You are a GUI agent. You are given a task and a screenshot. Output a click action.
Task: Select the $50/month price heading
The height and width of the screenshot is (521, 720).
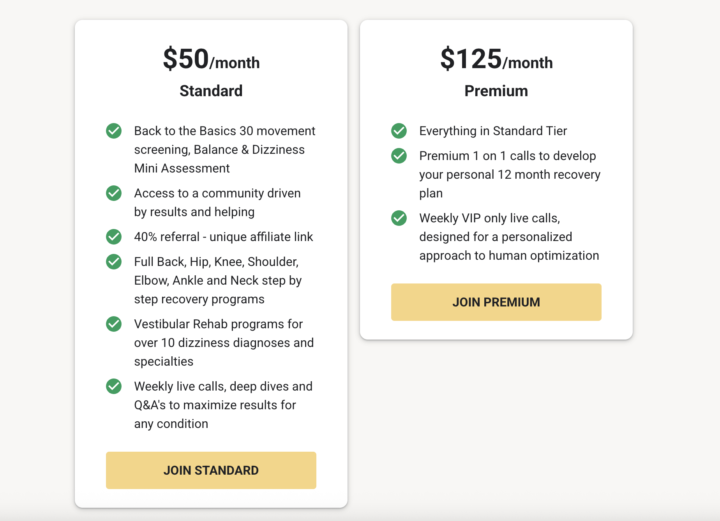211,60
